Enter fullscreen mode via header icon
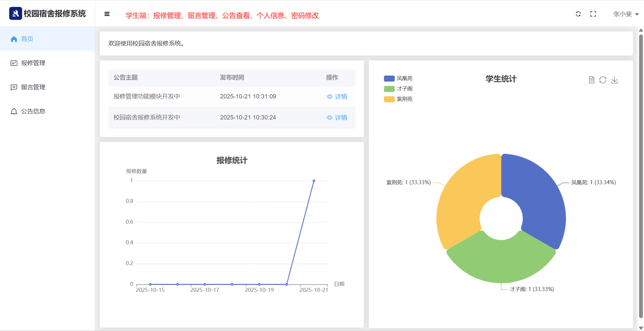The image size is (644, 331). pos(593,14)
